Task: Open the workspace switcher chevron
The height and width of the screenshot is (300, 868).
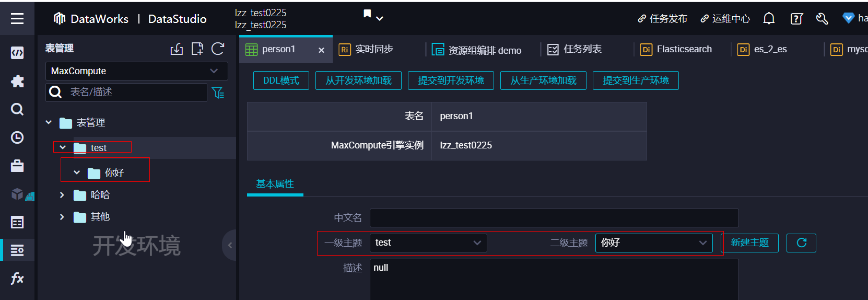Action: (380, 19)
